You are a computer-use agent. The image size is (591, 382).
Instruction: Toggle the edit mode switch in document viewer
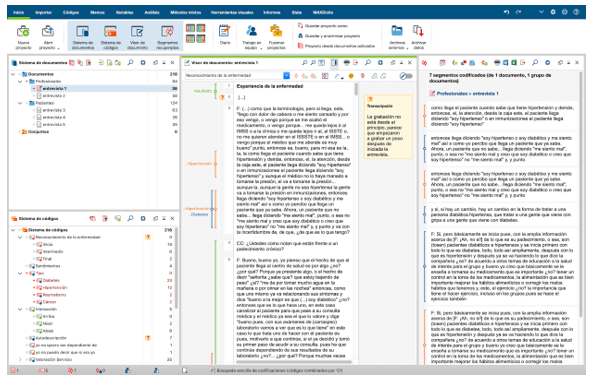(406, 76)
